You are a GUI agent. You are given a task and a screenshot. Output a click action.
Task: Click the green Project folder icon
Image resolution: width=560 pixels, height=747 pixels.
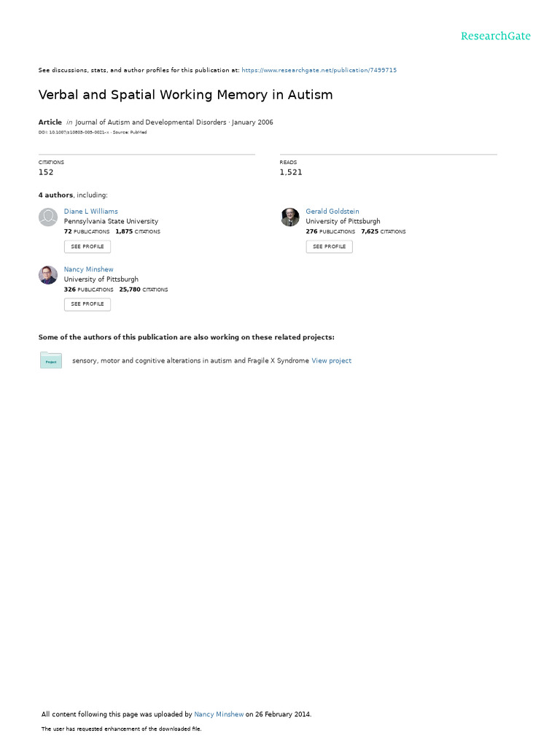51,360
